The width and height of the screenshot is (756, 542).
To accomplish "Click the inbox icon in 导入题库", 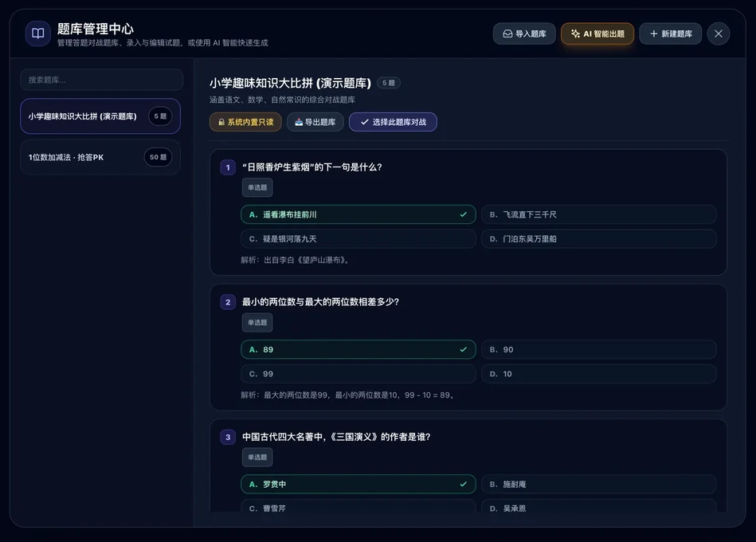I will [x=507, y=33].
